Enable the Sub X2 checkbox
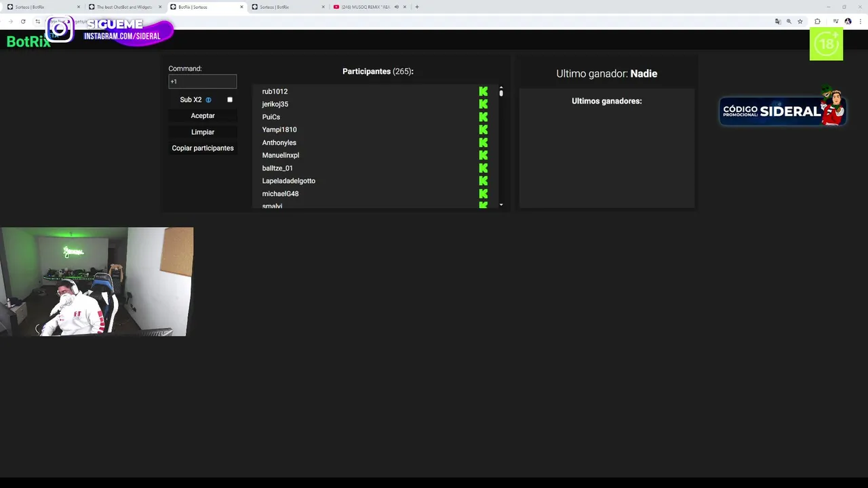The width and height of the screenshot is (868, 488). (x=230, y=100)
